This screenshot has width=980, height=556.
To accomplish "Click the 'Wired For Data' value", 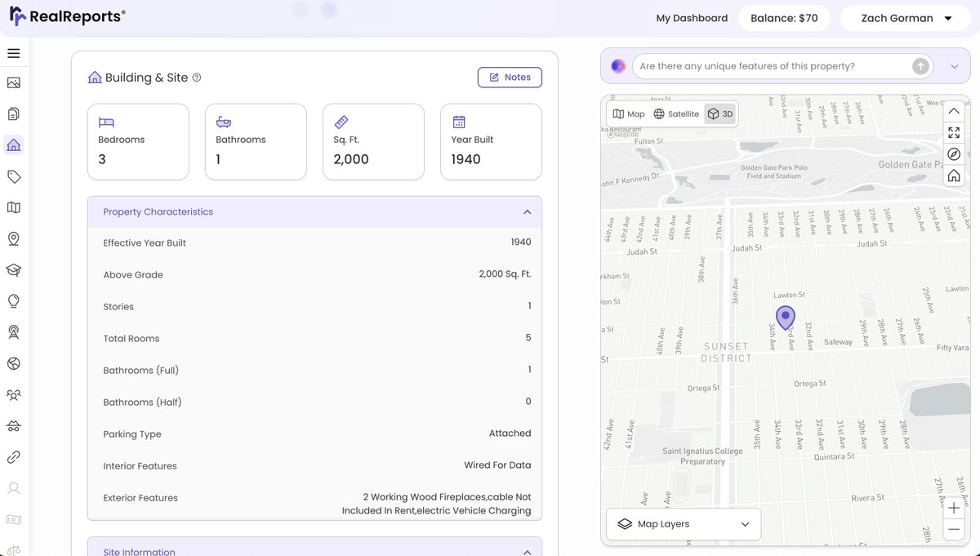I will coord(497,465).
